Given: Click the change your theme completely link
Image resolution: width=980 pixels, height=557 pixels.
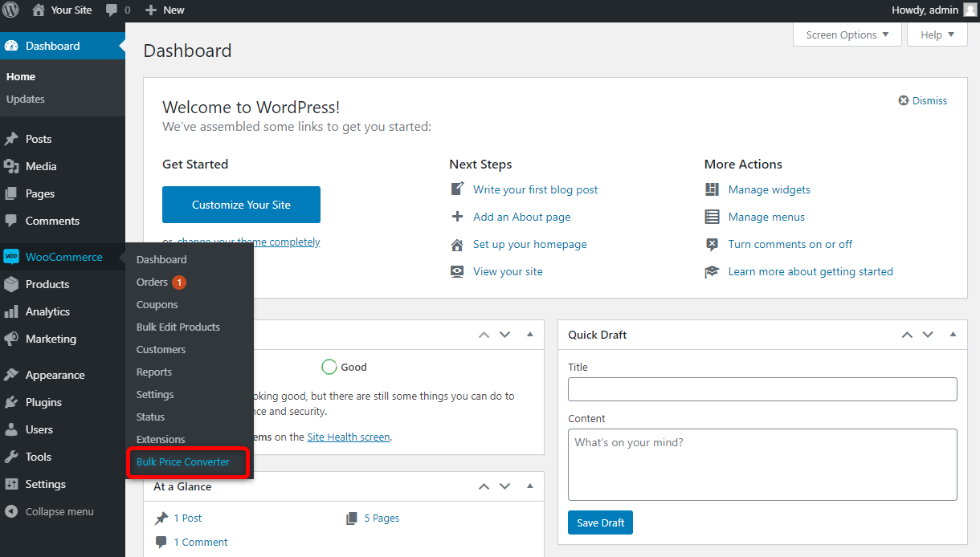Looking at the screenshot, I should coord(248,242).
